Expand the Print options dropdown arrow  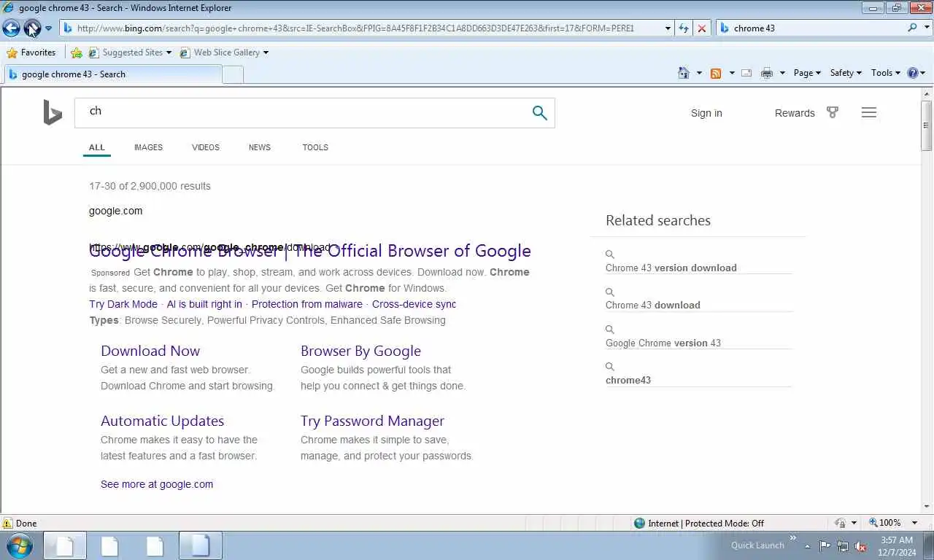(782, 73)
